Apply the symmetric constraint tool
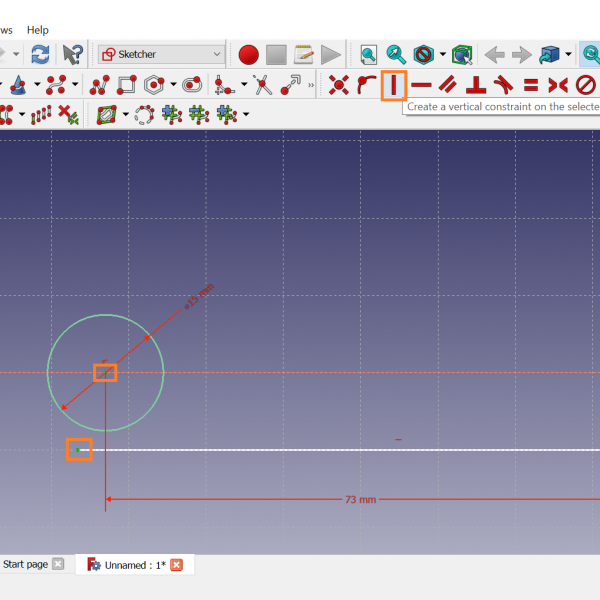600x600 pixels. [x=558, y=85]
